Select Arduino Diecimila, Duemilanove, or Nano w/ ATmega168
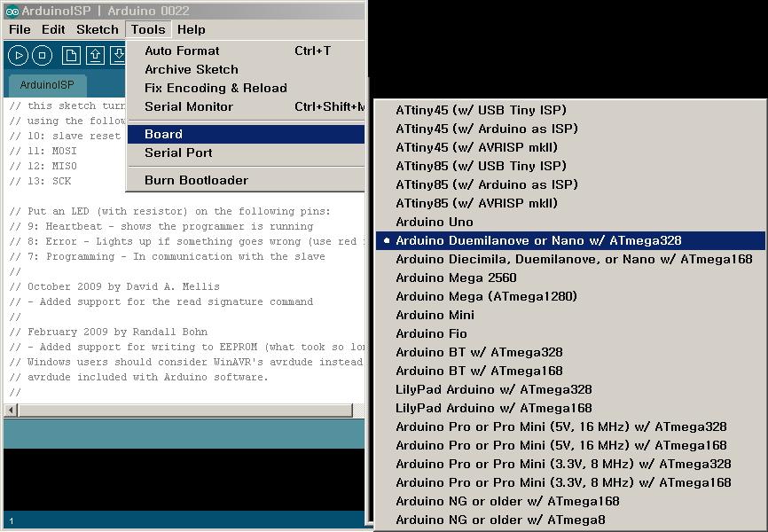 pyautogui.click(x=570, y=259)
